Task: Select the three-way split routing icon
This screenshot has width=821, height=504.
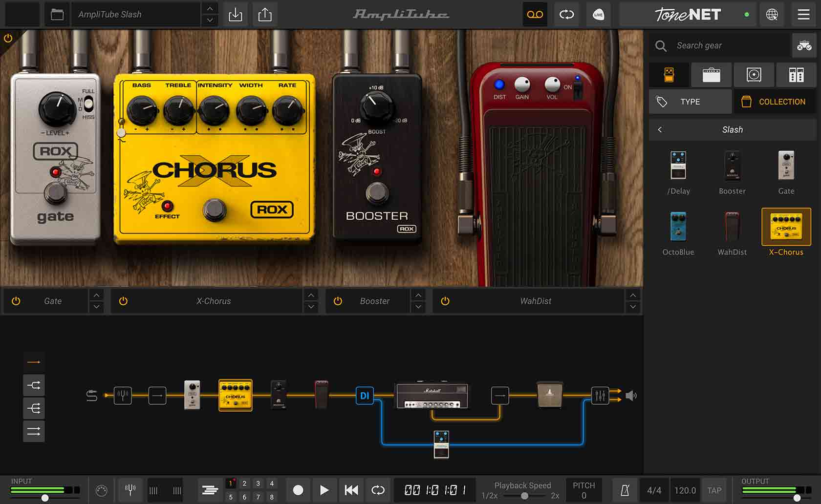Action: tap(34, 408)
